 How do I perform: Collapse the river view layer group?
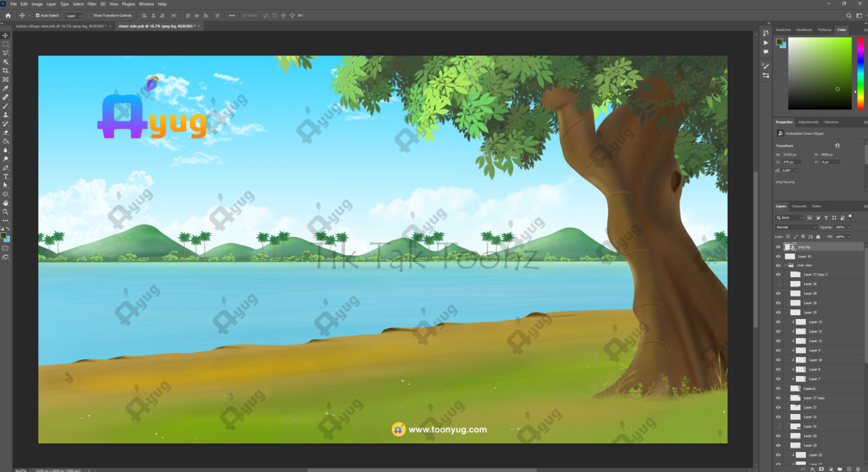click(785, 265)
